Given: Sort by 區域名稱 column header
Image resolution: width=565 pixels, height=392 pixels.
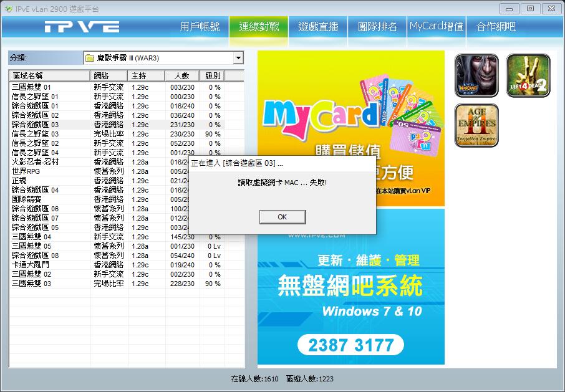Looking at the screenshot, I should coord(49,76).
